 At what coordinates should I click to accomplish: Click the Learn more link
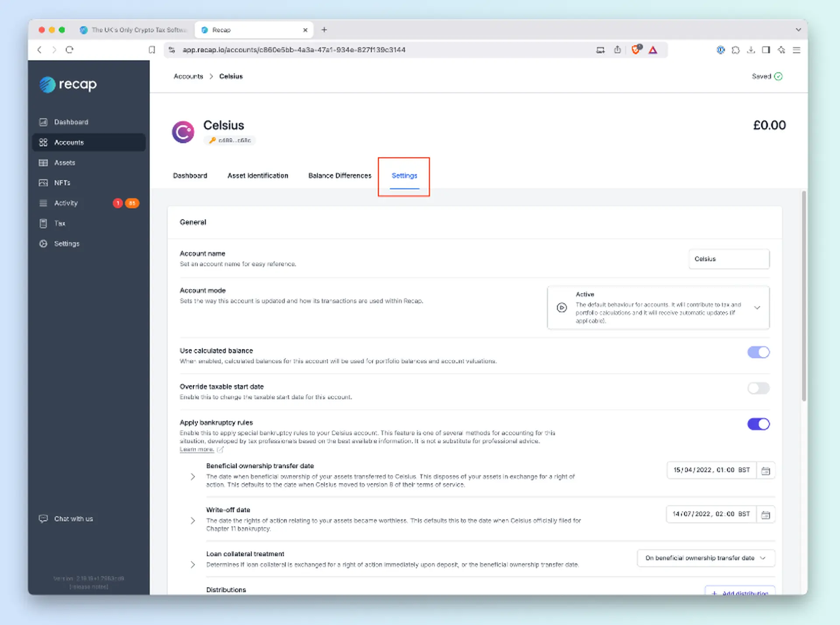[196, 450]
